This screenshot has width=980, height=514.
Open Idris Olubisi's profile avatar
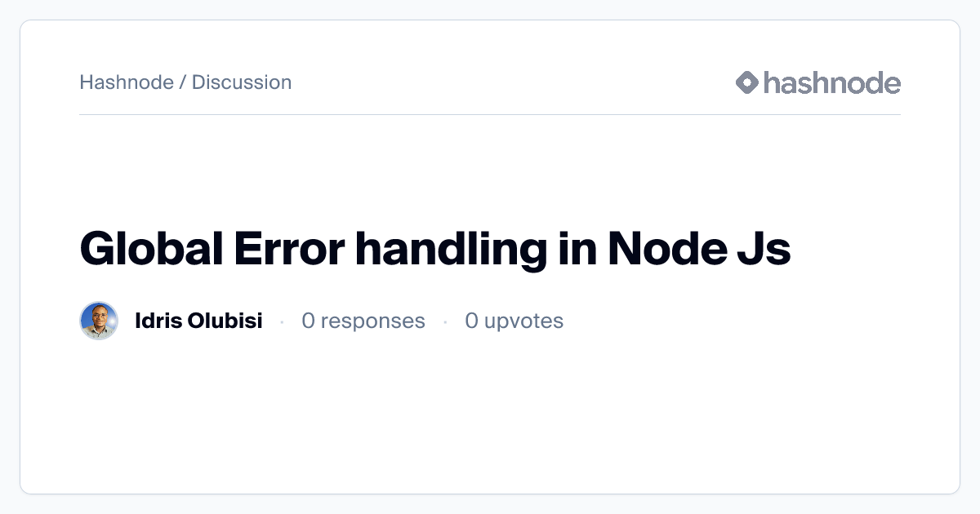(x=99, y=321)
